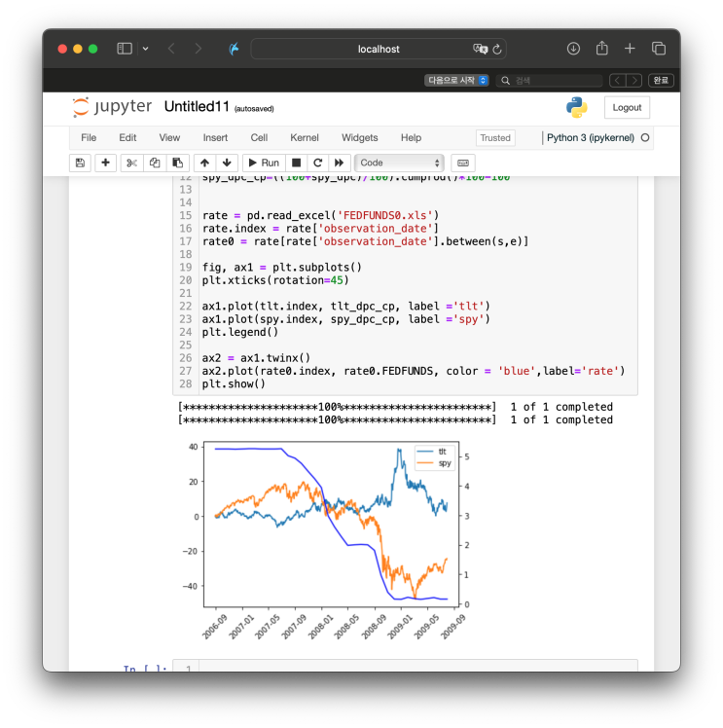Open the Kernel menu
723x728 pixels.
tap(305, 138)
